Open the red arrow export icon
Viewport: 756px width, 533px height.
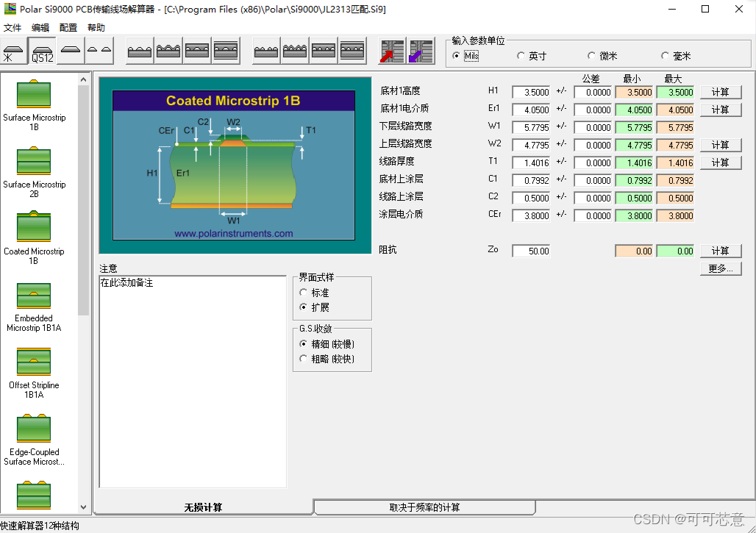392,51
